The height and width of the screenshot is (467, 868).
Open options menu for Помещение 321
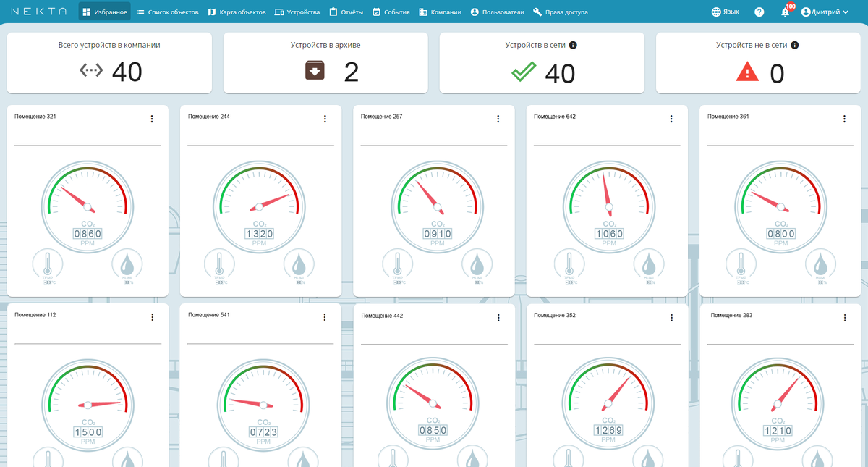[x=152, y=119]
